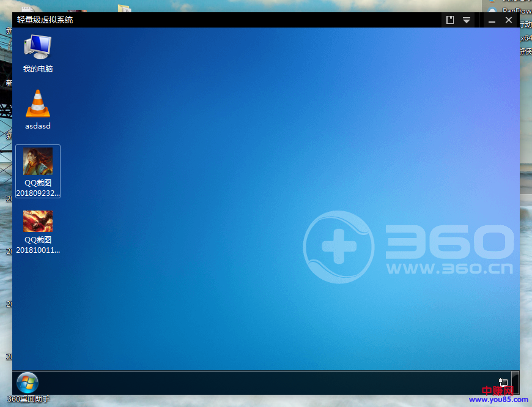Select the asdasd VLC cone icon
This screenshot has width=532, height=407.
click(x=38, y=103)
